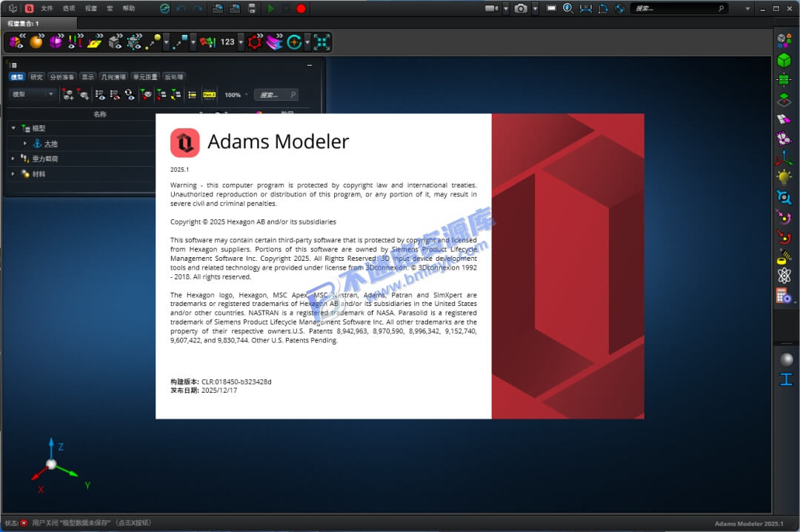800x532 pixels.
Task: Click the blue circular sync icon in title bar
Action: [164, 8]
